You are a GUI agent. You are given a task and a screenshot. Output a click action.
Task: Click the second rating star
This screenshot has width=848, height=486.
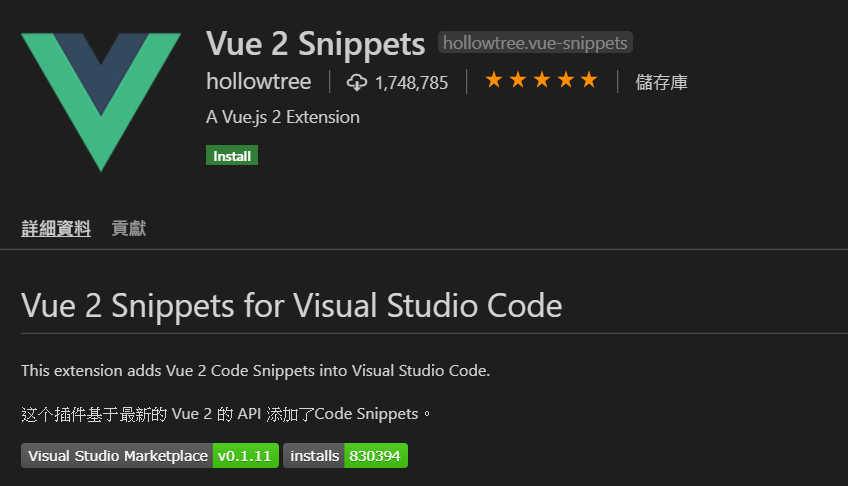coord(518,81)
